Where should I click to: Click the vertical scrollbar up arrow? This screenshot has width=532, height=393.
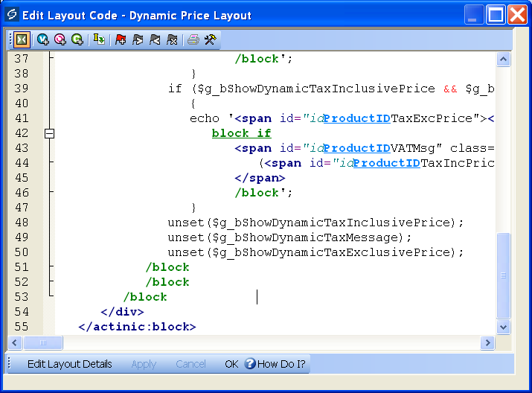click(504, 60)
